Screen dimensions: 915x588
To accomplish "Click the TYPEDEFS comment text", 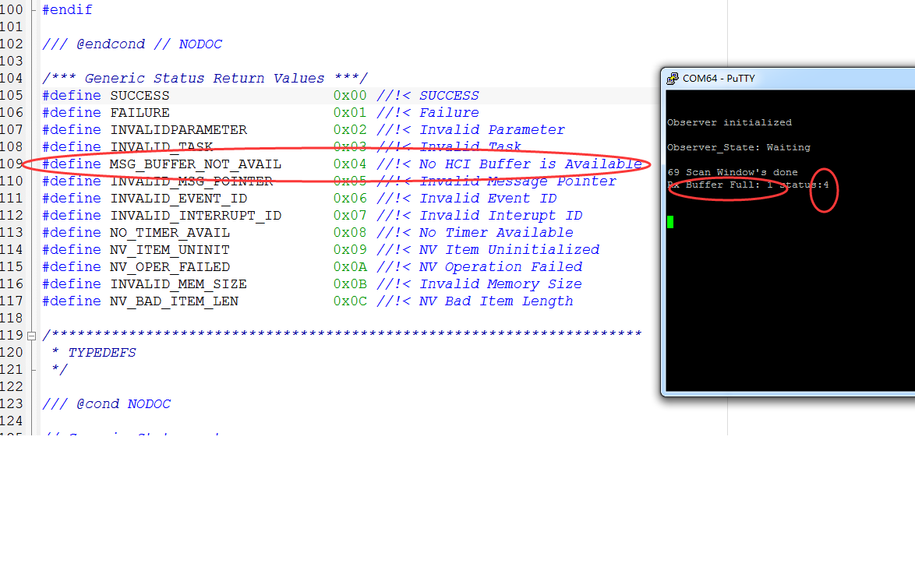I will pos(102,352).
